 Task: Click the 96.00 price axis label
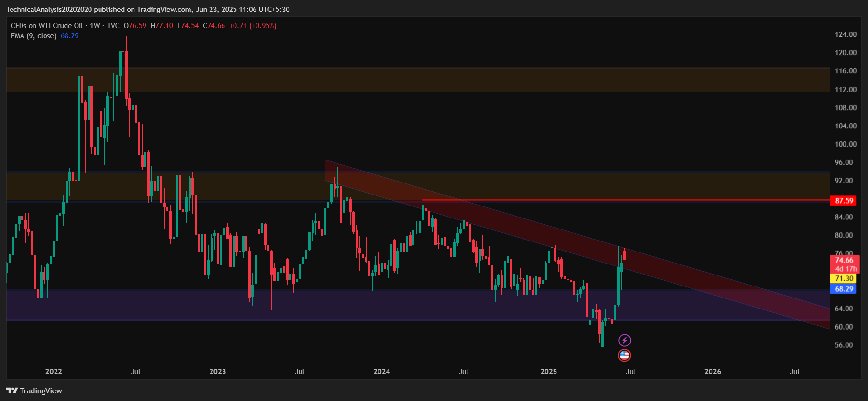pos(844,162)
